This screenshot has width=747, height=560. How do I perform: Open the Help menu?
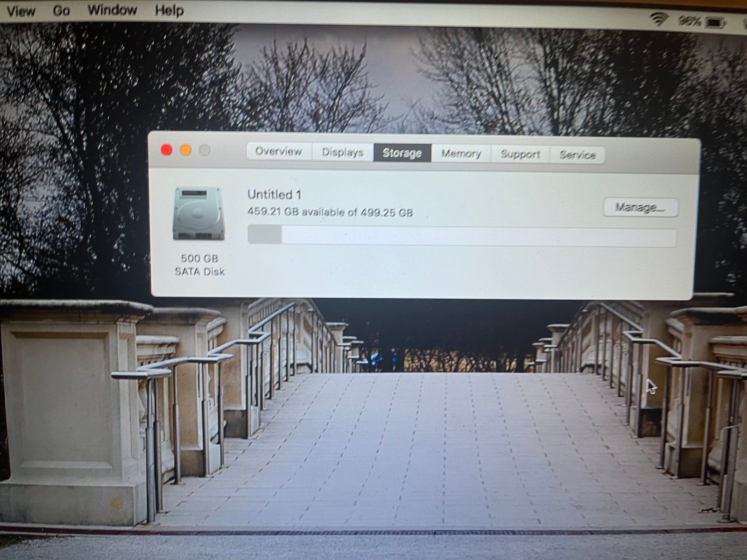(169, 10)
